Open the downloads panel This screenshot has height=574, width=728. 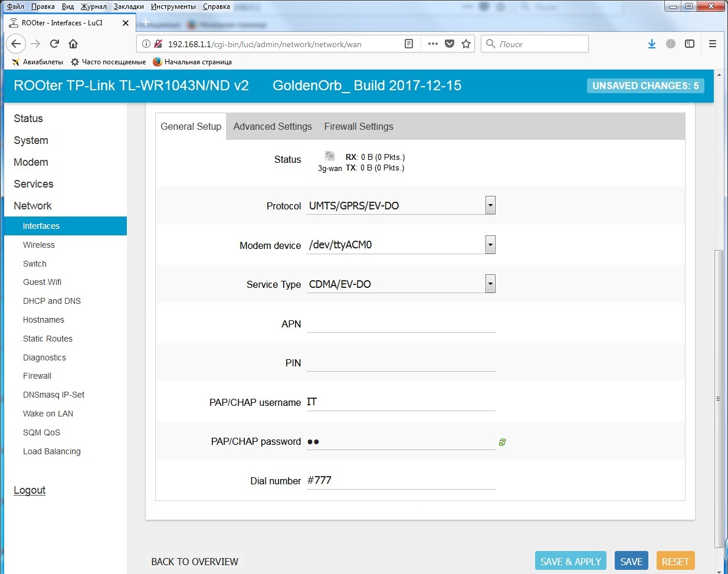pos(652,44)
